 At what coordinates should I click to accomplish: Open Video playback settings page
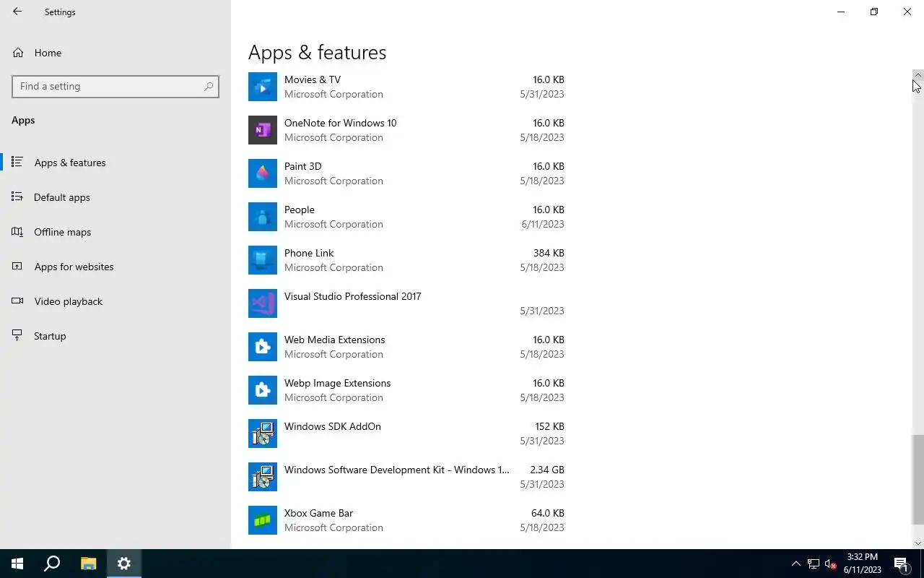[x=115, y=301]
